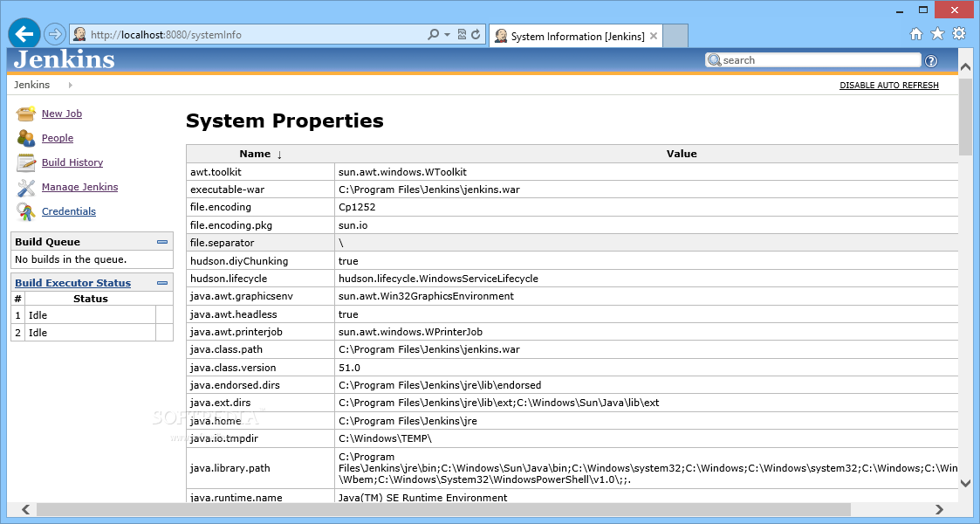Click the Build History notepad icon
The width and height of the screenshot is (980, 524).
tap(25, 162)
